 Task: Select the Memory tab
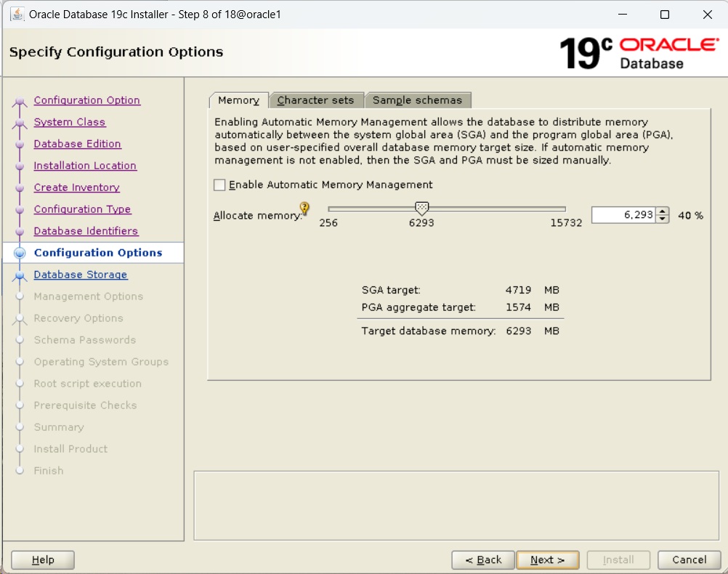coord(238,100)
